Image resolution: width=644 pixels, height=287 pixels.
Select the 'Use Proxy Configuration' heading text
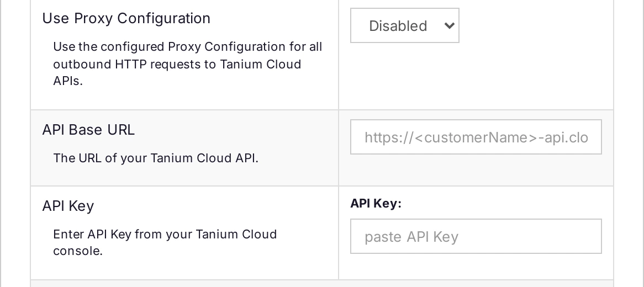click(126, 18)
